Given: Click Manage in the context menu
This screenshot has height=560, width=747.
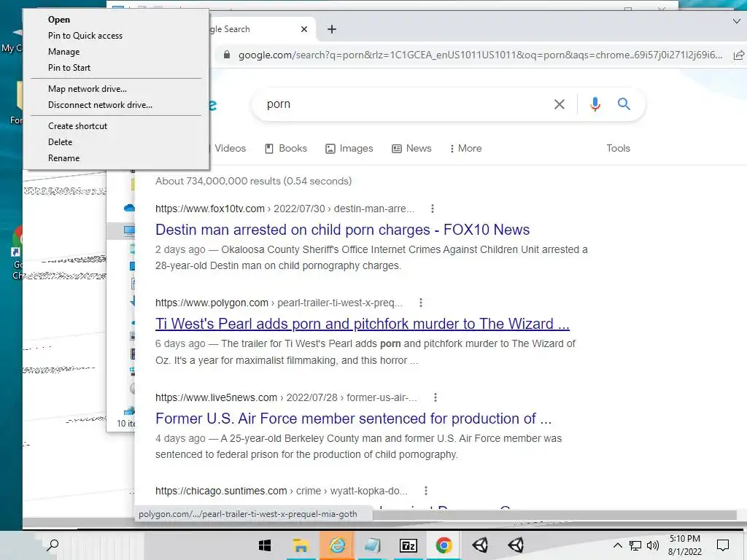Looking at the screenshot, I should click(64, 52).
